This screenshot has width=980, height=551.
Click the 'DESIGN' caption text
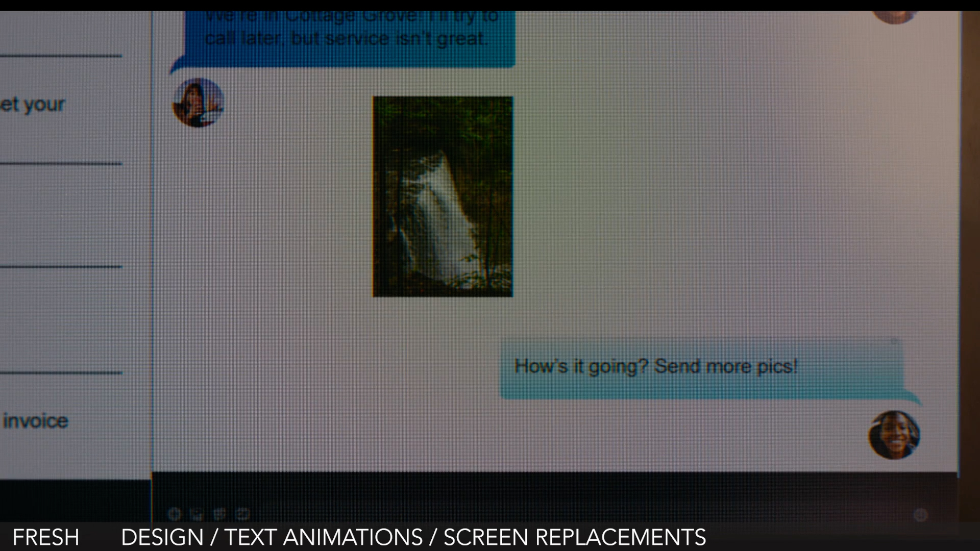pyautogui.click(x=162, y=537)
